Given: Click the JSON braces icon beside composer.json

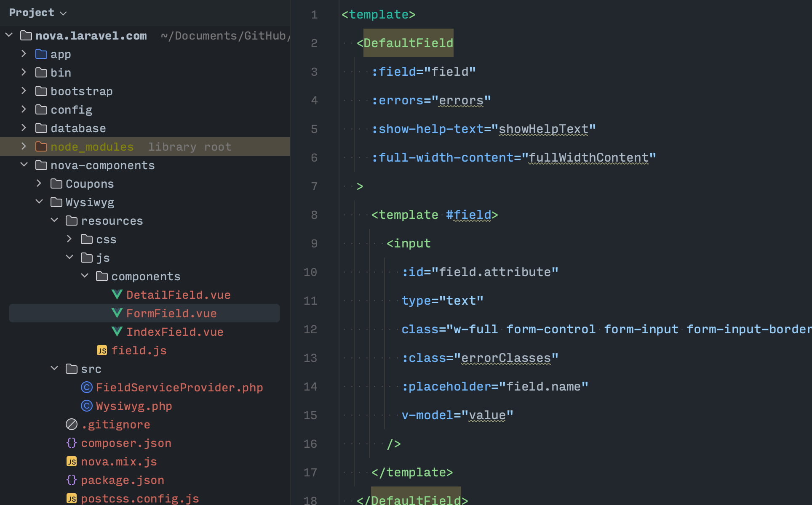Looking at the screenshot, I should [72, 443].
